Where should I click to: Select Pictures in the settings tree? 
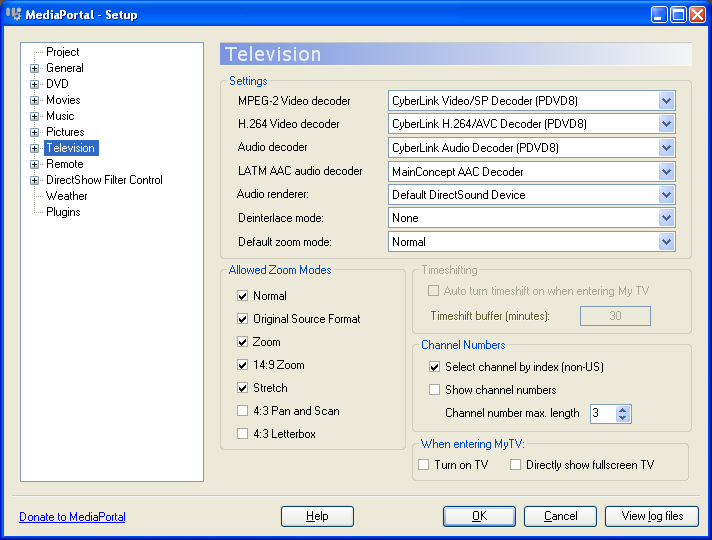[65, 132]
